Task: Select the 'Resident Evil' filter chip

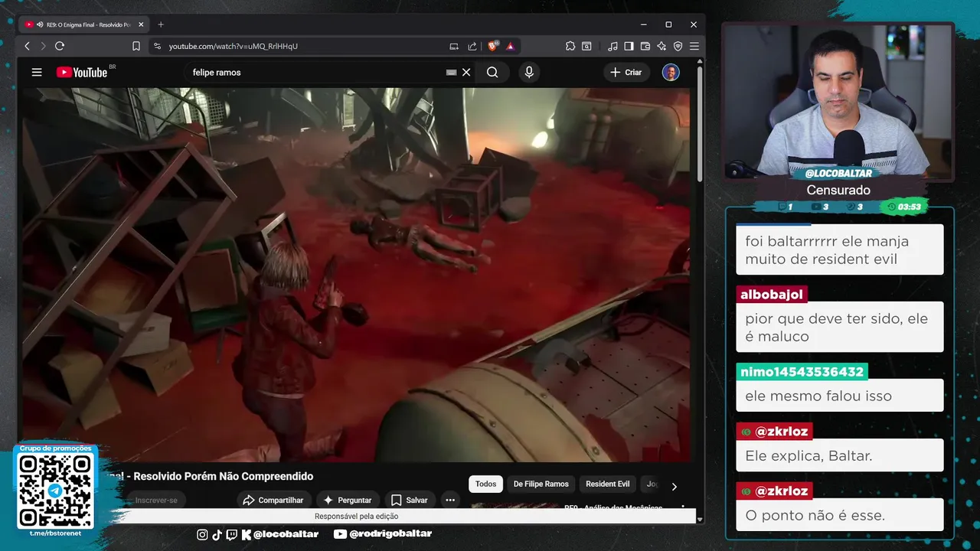Action: (x=608, y=484)
